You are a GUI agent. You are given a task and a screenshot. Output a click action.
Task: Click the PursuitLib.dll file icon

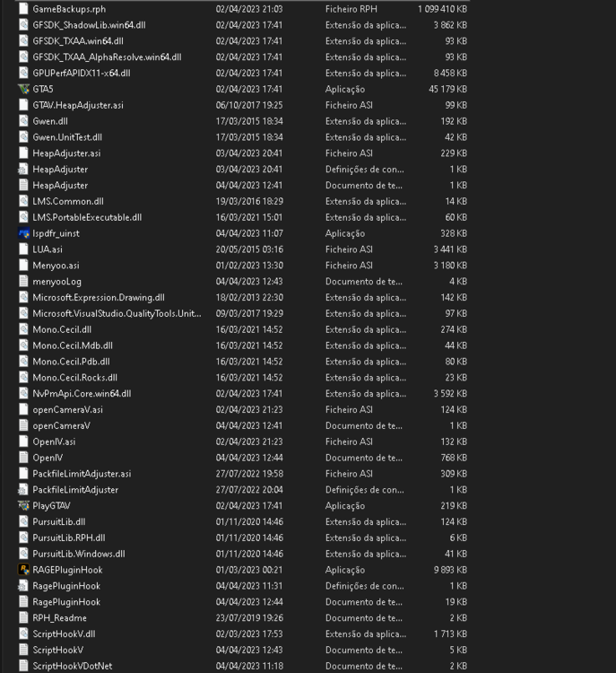tap(23, 522)
